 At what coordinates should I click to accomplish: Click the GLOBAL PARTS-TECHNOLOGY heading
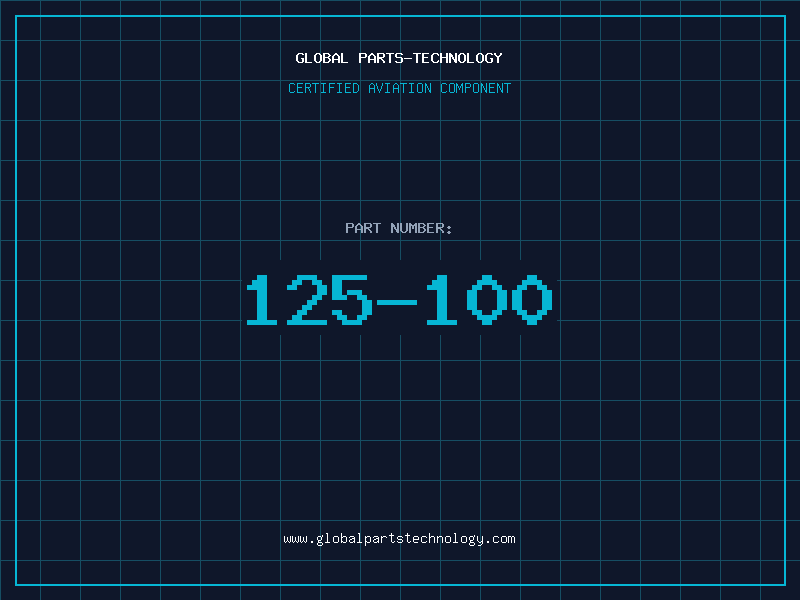(x=399, y=58)
